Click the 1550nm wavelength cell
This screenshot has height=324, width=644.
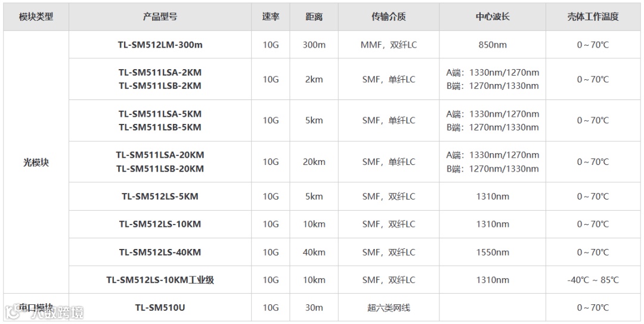(x=493, y=252)
